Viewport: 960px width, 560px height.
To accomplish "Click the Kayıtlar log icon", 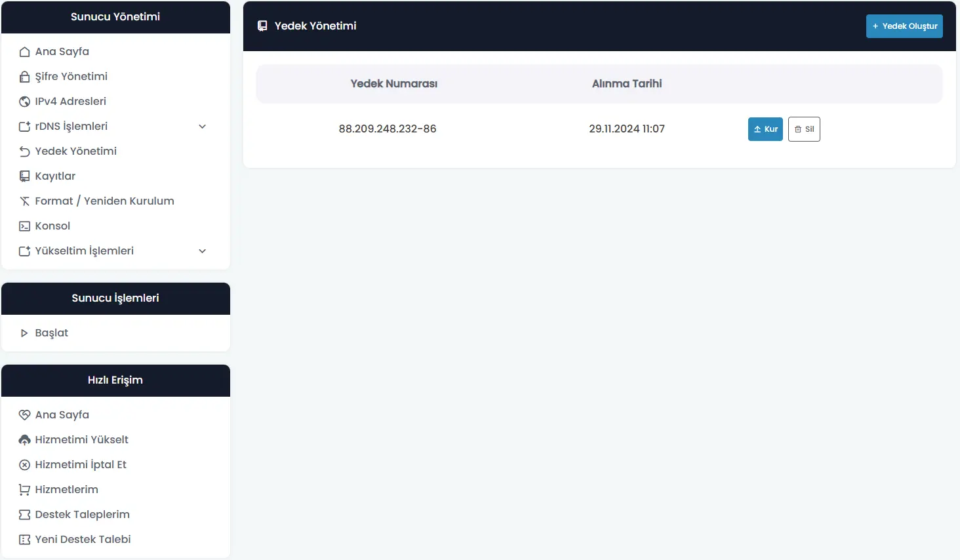I will [x=24, y=176].
